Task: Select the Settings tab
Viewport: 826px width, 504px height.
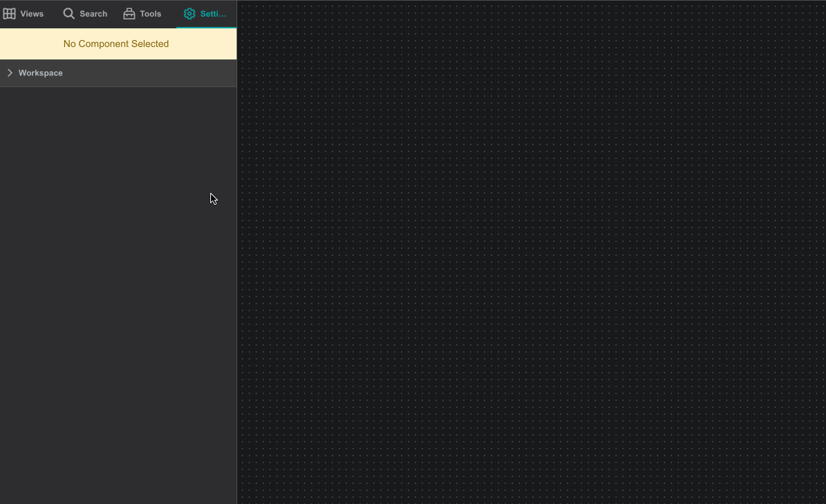Action: tap(206, 14)
